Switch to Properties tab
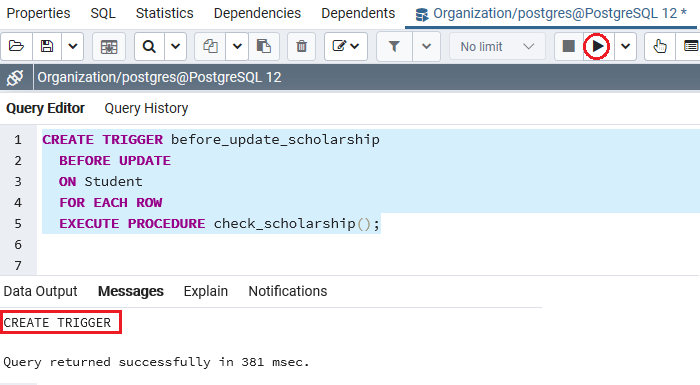The image size is (700, 385). click(38, 13)
